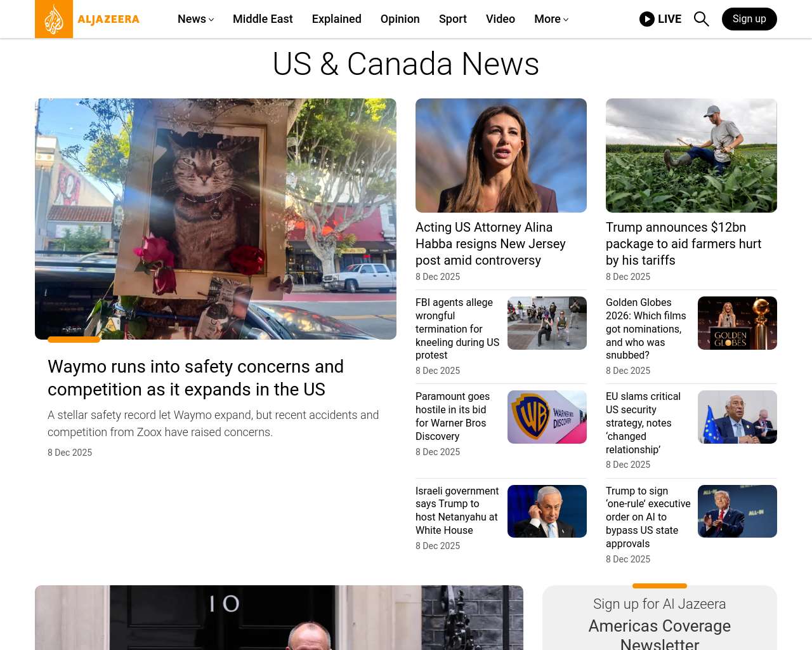Select Sport in the navigation bar
Image resolution: width=812 pixels, height=650 pixels.
coord(453,19)
